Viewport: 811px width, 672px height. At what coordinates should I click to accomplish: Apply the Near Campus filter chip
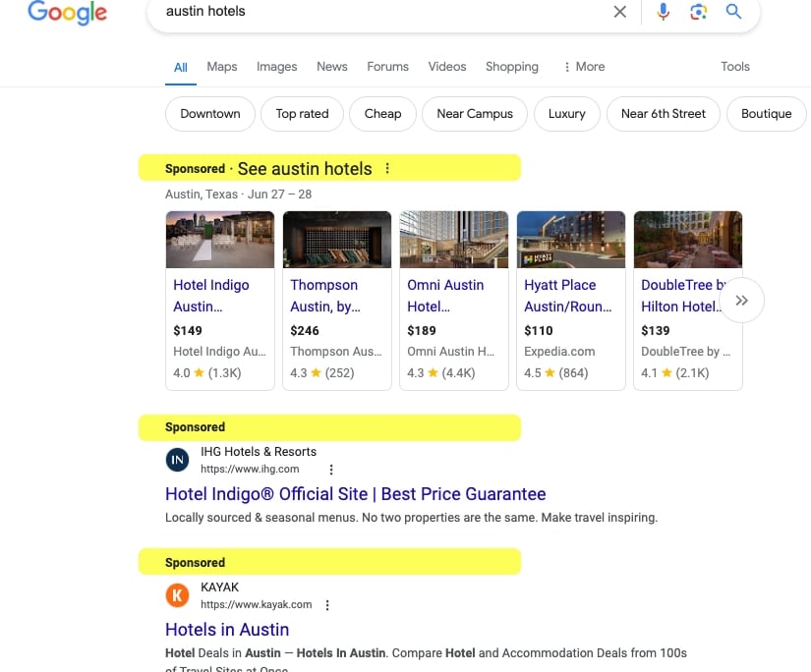[x=475, y=114]
